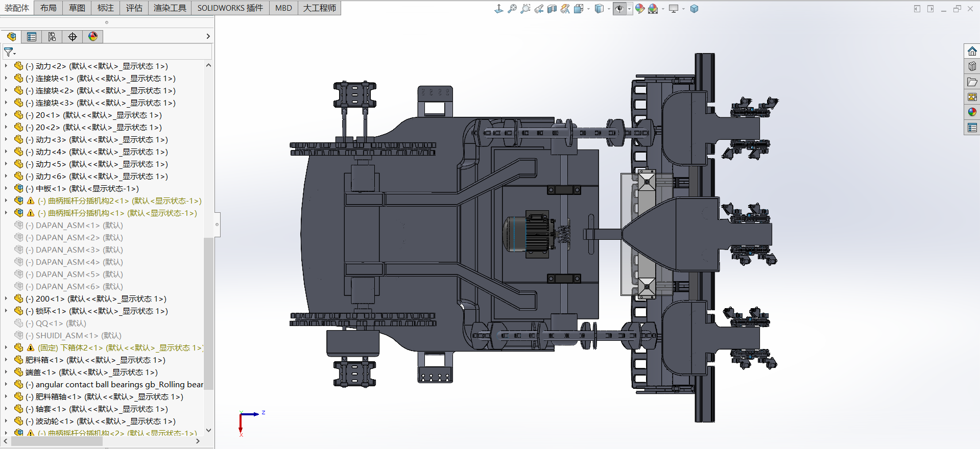Open the Custom Properties task pane
The image size is (980, 449).
point(972,128)
